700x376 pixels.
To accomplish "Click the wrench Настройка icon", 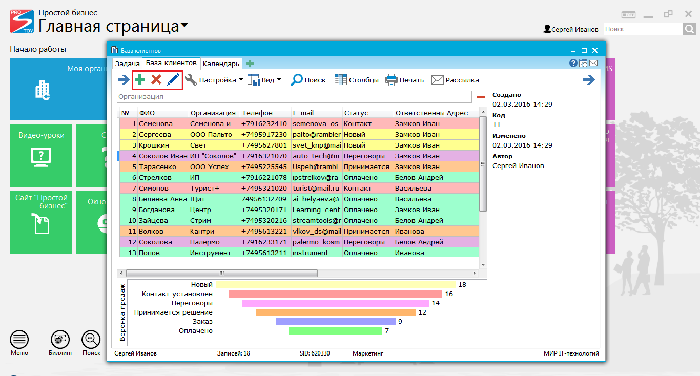I will 191,80.
